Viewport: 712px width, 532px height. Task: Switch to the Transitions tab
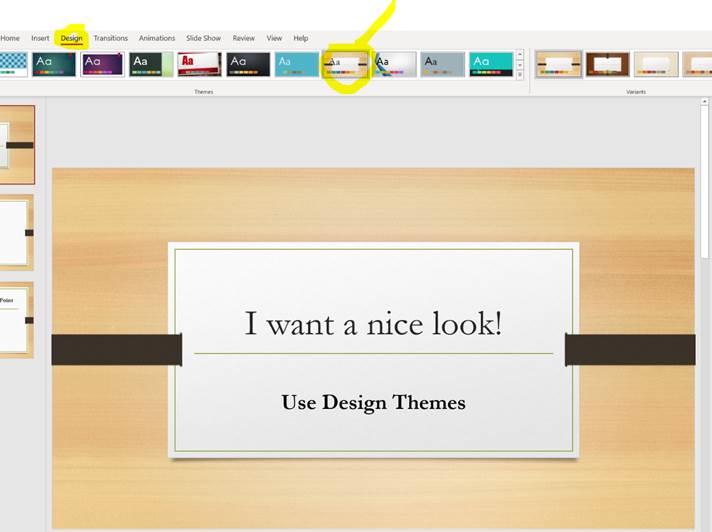pyautogui.click(x=111, y=38)
